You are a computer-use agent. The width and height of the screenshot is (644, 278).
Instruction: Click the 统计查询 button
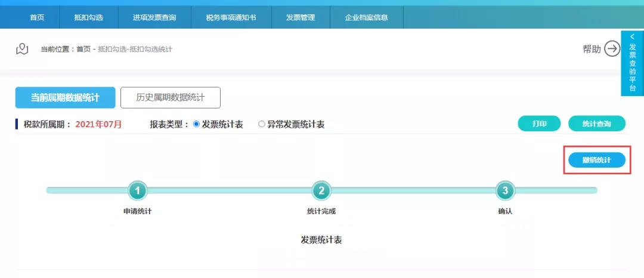point(596,123)
